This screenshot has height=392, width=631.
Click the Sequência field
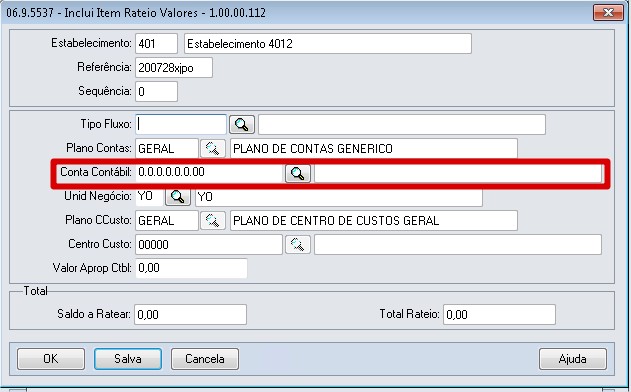tap(156, 92)
